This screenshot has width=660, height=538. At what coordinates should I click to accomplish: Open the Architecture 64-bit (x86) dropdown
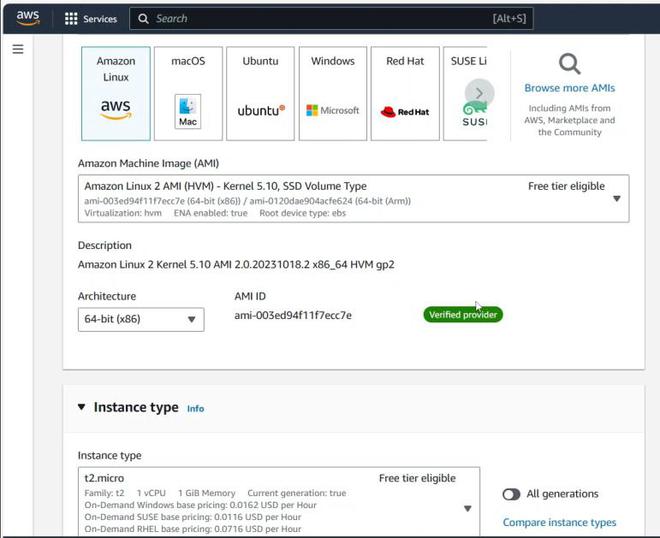(x=141, y=320)
